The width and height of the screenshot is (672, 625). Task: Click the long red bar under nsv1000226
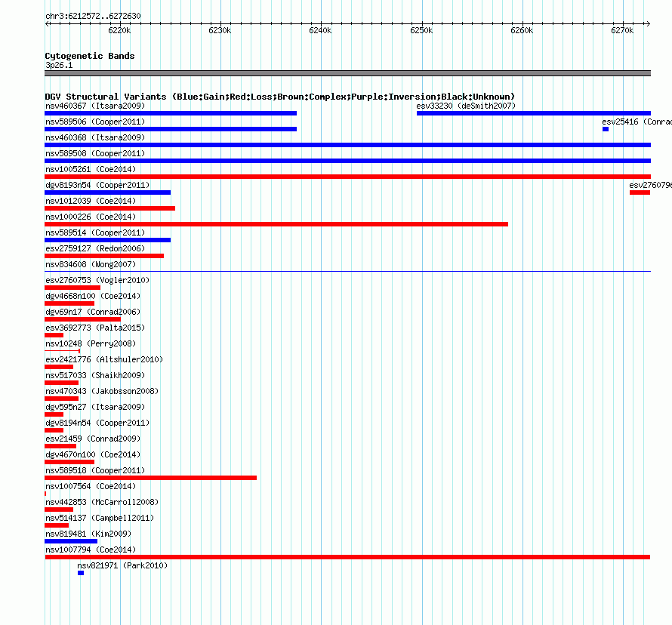click(x=276, y=224)
